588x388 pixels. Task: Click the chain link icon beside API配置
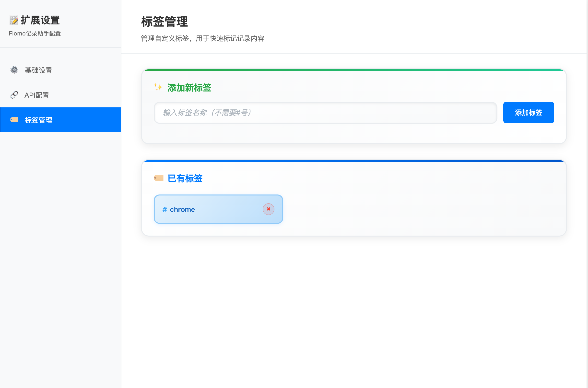pyautogui.click(x=14, y=95)
